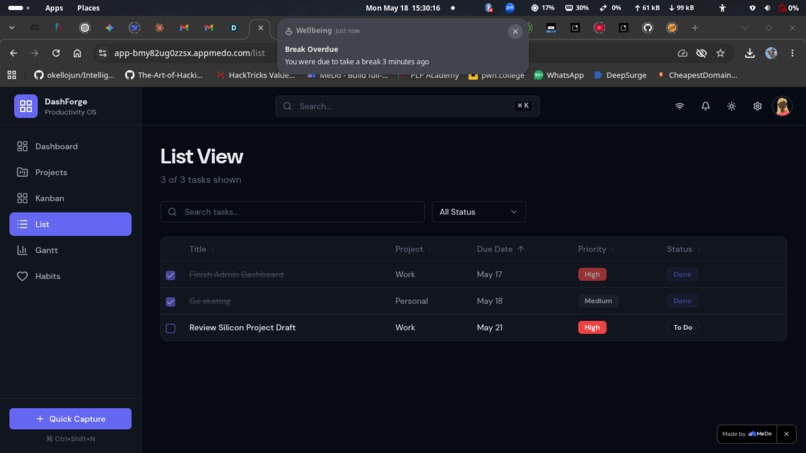Go back in browser history
Viewport: 806px width, 453px height.
[14, 53]
